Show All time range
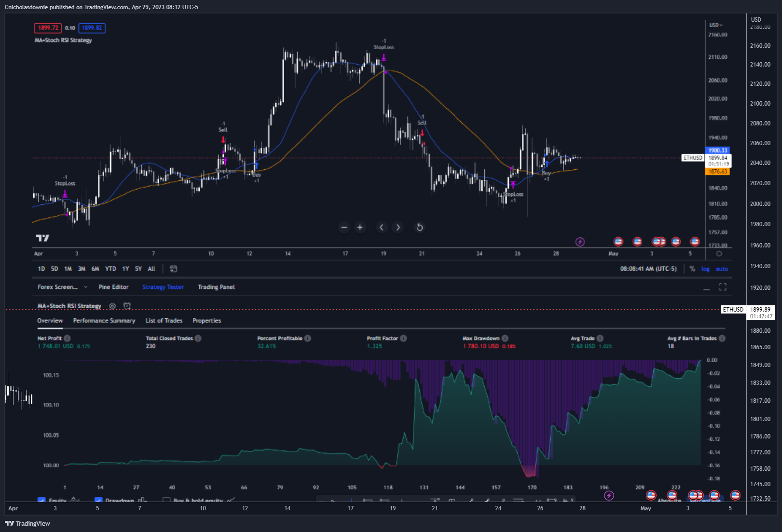Image resolution: width=782 pixels, height=532 pixels. pos(151,269)
